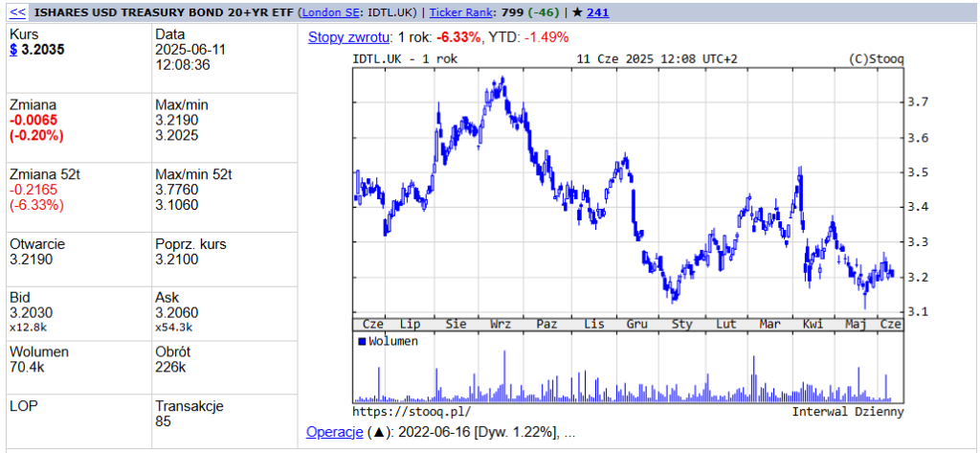Click the daily min value 3.2025
This screenshot has height=453, width=980.
pos(177,135)
